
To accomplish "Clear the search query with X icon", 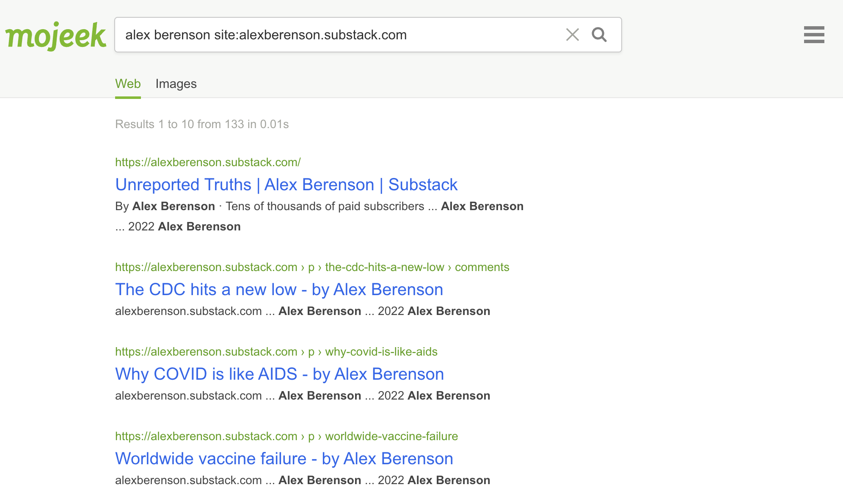I will tap(572, 35).
